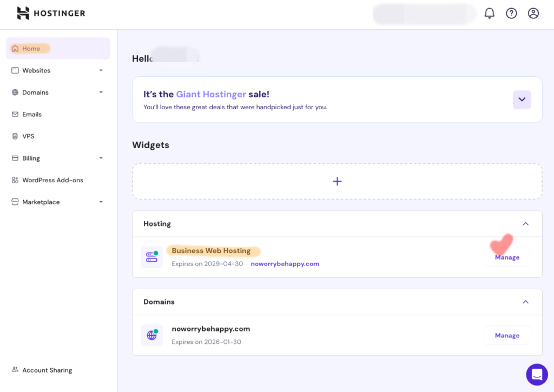Image resolution: width=554 pixels, height=392 pixels.
Task: Open the live chat bubble
Action: (x=537, y=374)
